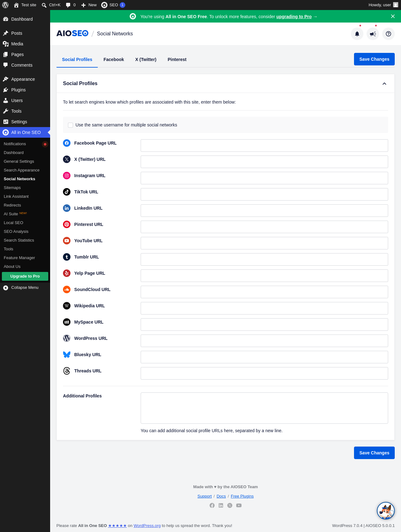The image size is (401, 532).
Task: Click the MySpace icon beside MySpace URL
Action: click(67, 322)
